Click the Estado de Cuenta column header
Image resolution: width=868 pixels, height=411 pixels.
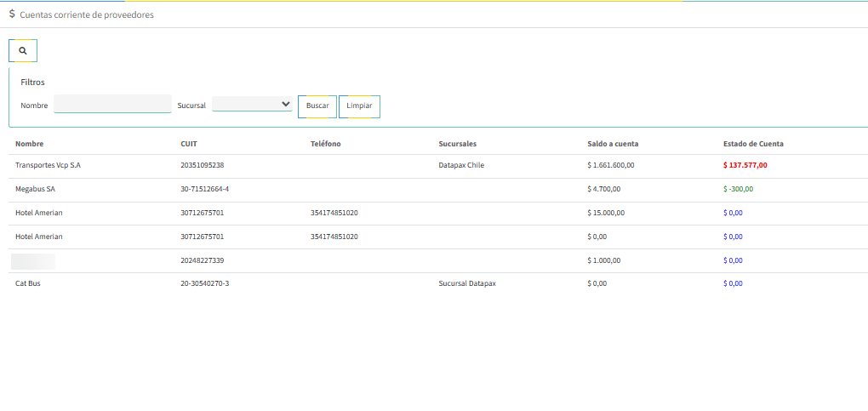pyautogui.click(x=753, y=144)
